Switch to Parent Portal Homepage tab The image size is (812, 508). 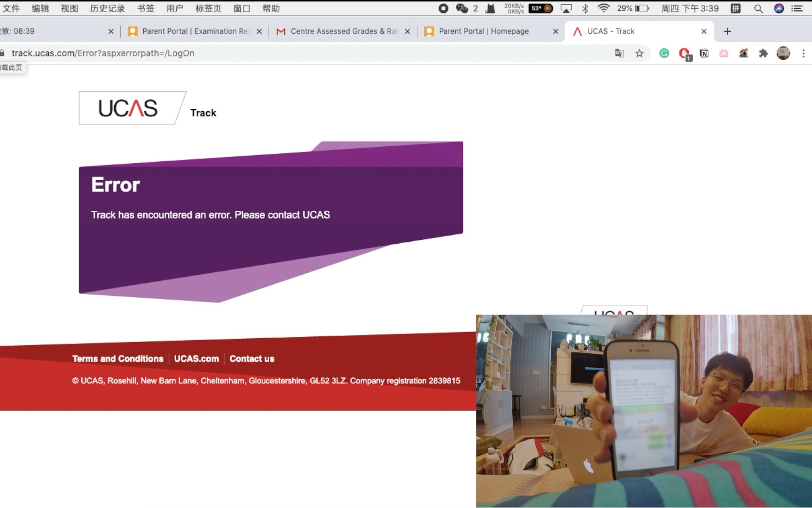tap(491, 32)
